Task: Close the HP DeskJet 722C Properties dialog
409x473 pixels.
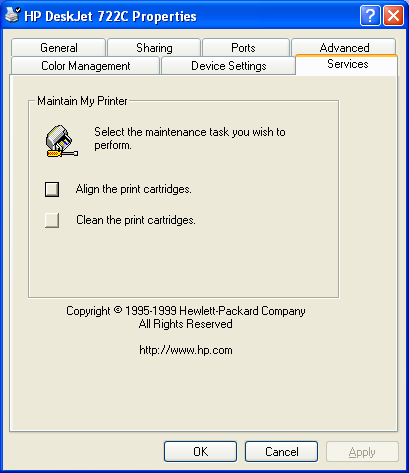Action: 394,15
